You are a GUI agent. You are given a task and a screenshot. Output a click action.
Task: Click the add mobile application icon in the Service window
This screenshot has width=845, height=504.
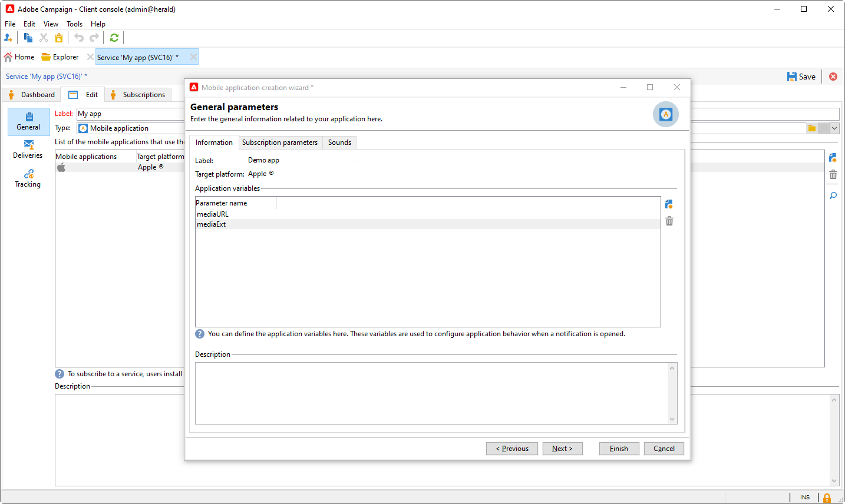(x=833, y=158)
